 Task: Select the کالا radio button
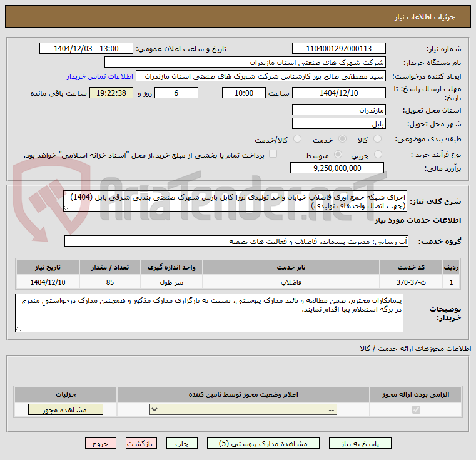377,139
